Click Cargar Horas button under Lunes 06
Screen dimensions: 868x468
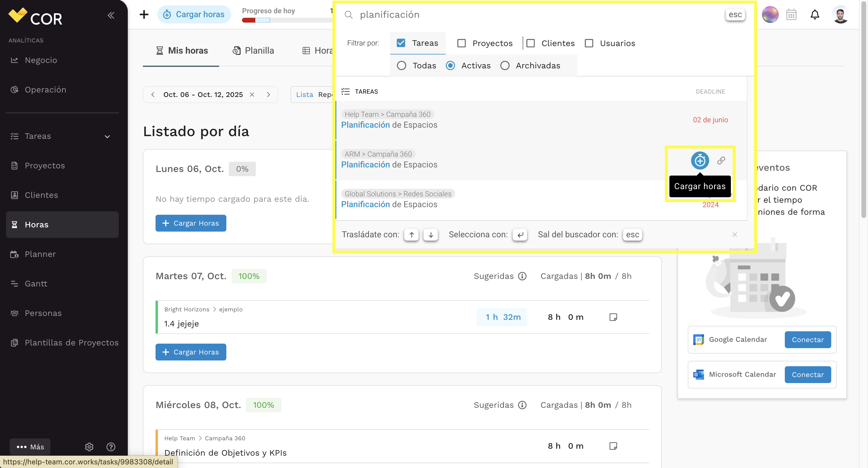pyautogui.click(x=191, y=223)
